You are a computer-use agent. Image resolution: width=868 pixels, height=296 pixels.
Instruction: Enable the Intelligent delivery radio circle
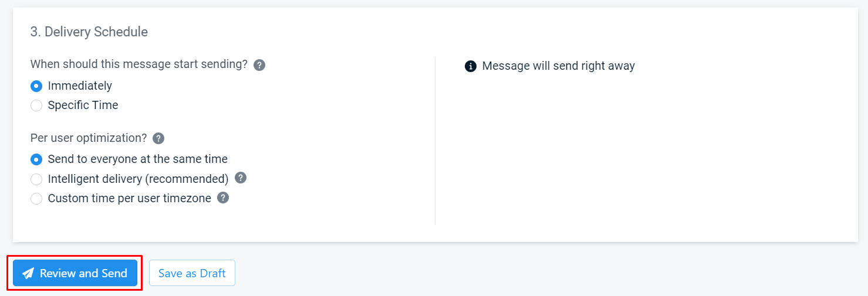coord(36,179)
